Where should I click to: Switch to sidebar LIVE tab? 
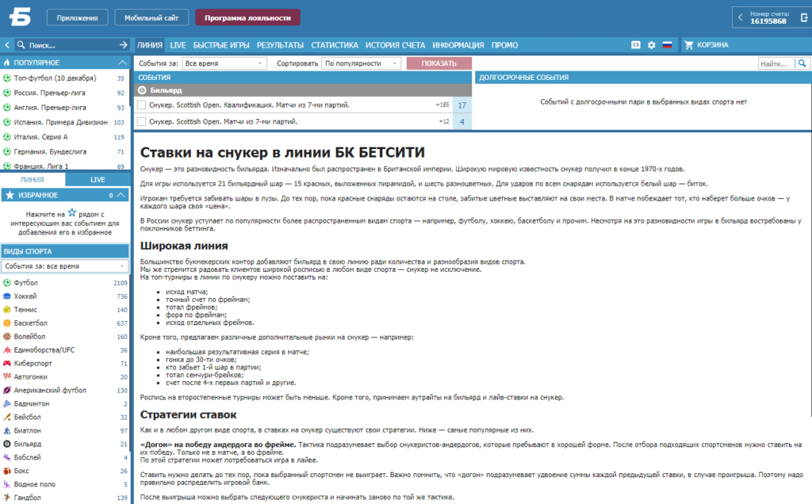[x=98, y=180]
